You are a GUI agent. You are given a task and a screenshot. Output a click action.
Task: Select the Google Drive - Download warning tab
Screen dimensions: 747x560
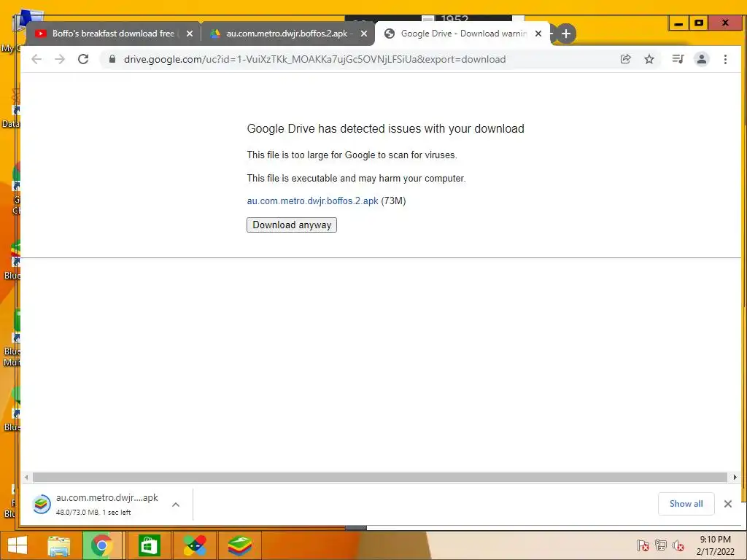463,34
